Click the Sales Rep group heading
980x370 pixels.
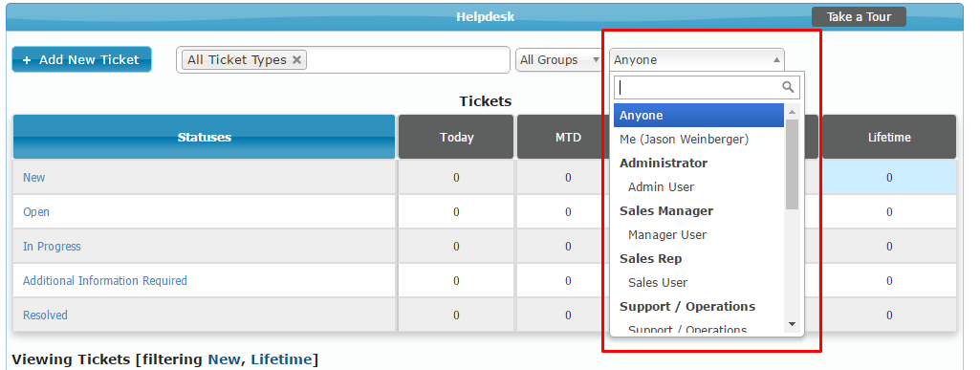(x=651, y=259)
